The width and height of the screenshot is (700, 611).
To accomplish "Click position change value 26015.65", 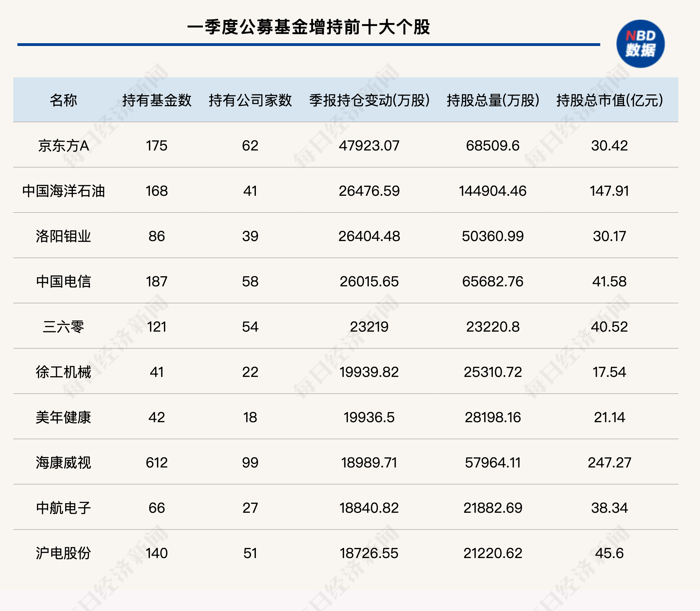I will click(x=369, y=281).
